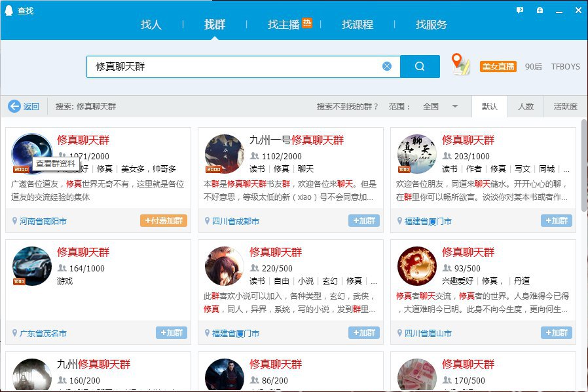The width and height of the screenshot is (588, 392).
Task: Open the map location icon
Action: click(461, 65)
